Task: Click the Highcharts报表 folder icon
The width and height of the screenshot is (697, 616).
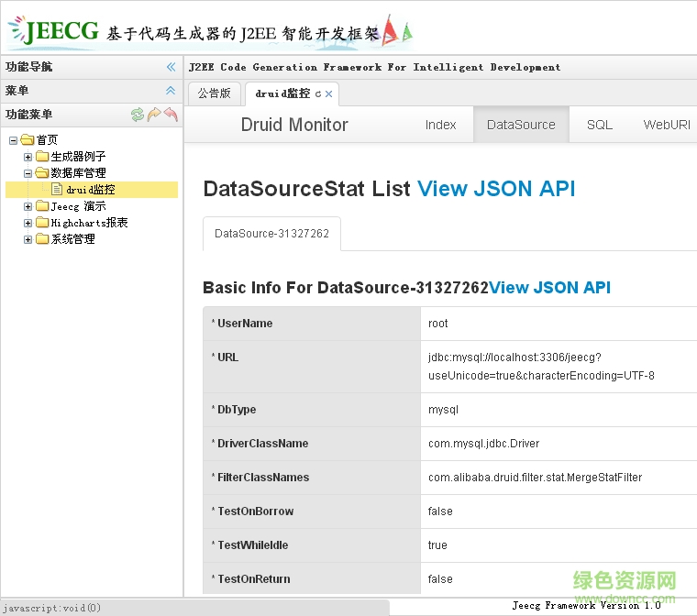Action: pyautogui.click(x=42, y=222)
